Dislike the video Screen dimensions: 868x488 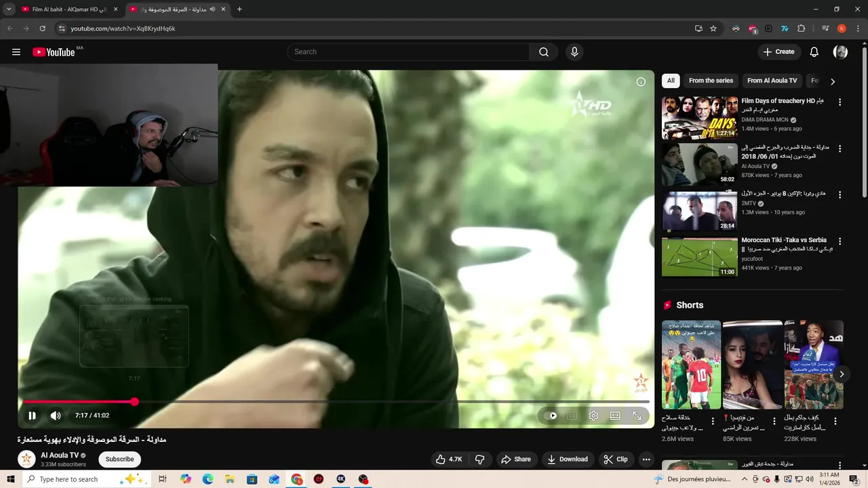point(480,460)
